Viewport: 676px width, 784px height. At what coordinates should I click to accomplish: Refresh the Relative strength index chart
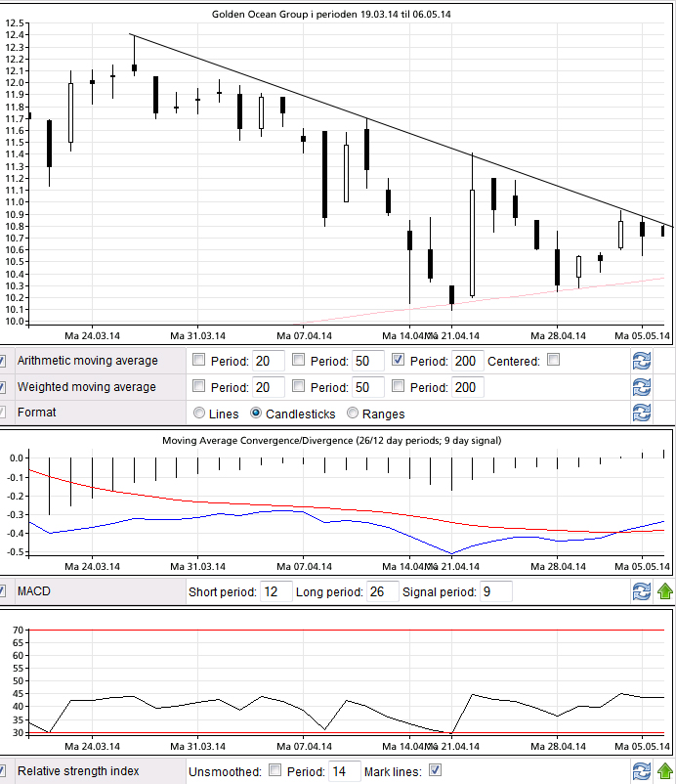coord(641,771)
